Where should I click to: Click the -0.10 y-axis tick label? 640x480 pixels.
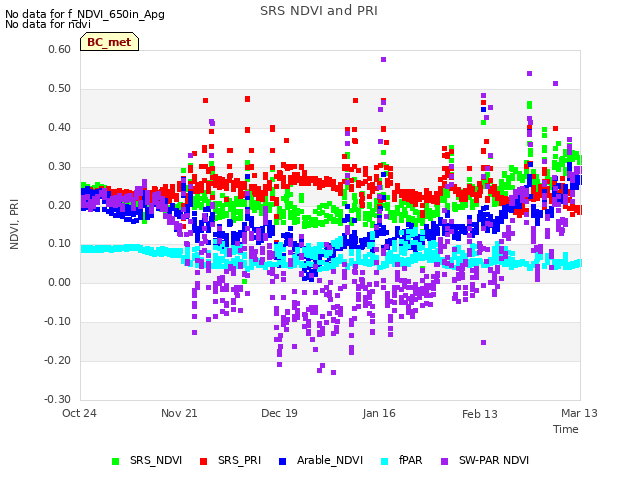[x=58, y=322]
